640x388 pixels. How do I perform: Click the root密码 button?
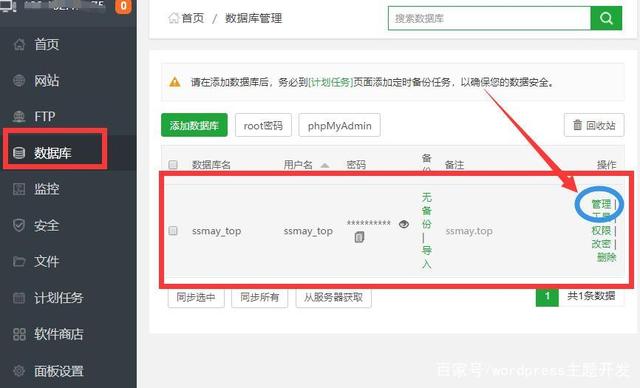263,125
